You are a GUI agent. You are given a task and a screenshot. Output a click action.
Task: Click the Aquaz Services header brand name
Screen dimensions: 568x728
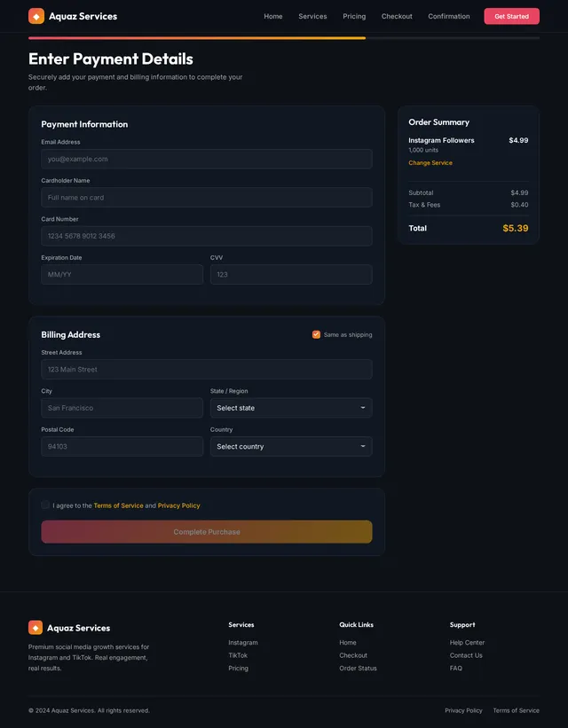[x=83, y=16]
